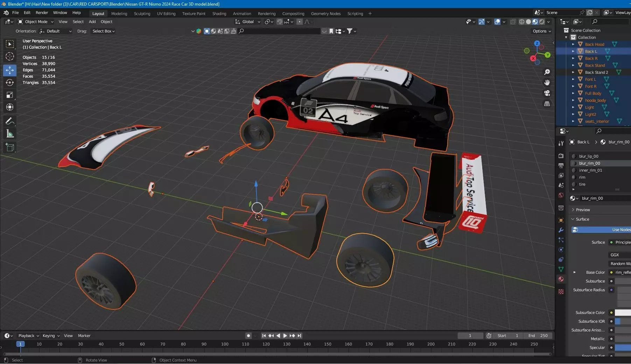Screen dimensions: 631x364
Task: Open the Playback popover in timeline
Action: point(28,336)
